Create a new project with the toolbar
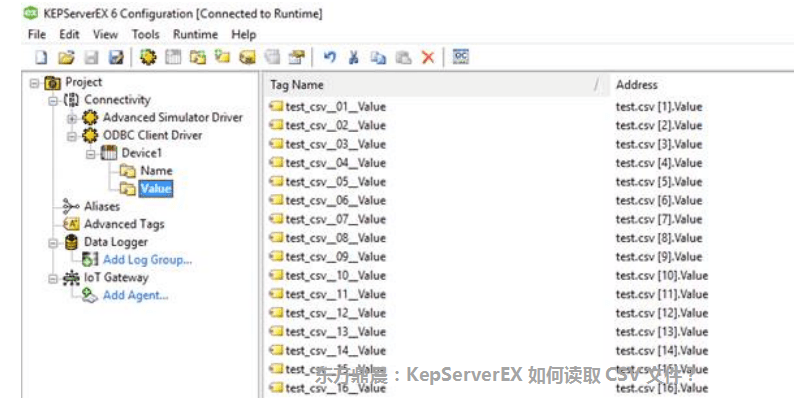794x414 pixels. point(42,57)
